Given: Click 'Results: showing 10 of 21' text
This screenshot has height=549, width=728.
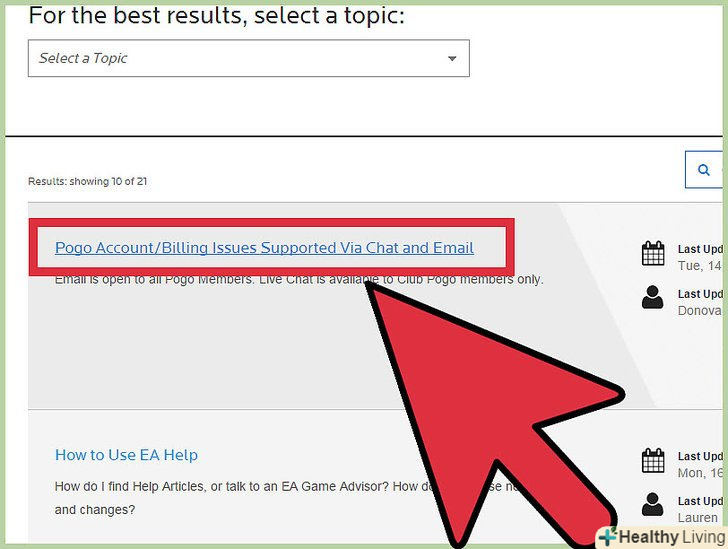Looking at the screenshot, I should (x=88, y=182).
